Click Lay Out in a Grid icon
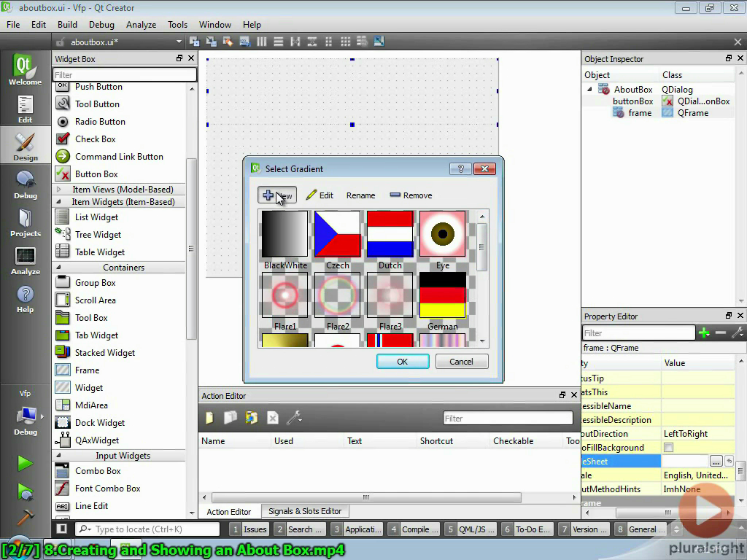 pos(345,42)
